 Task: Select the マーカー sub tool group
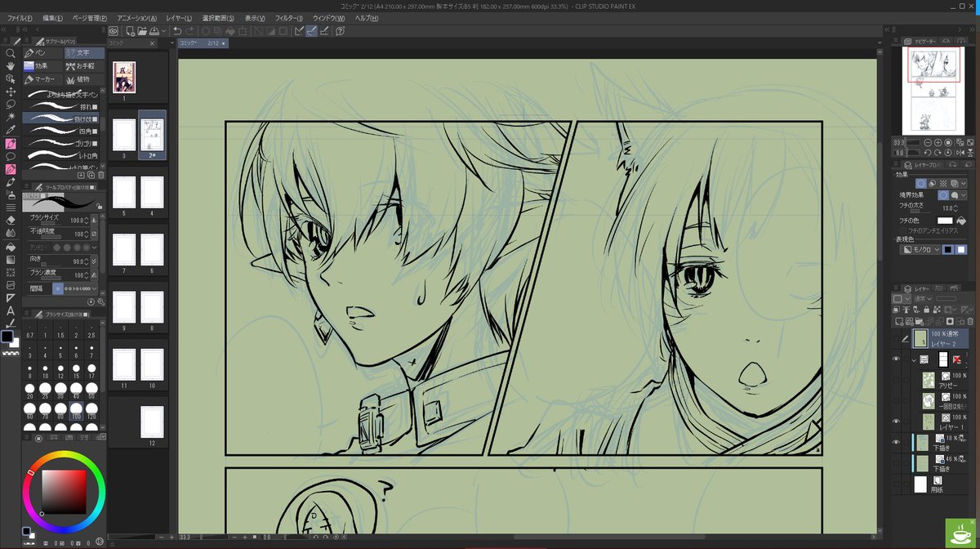42,79
